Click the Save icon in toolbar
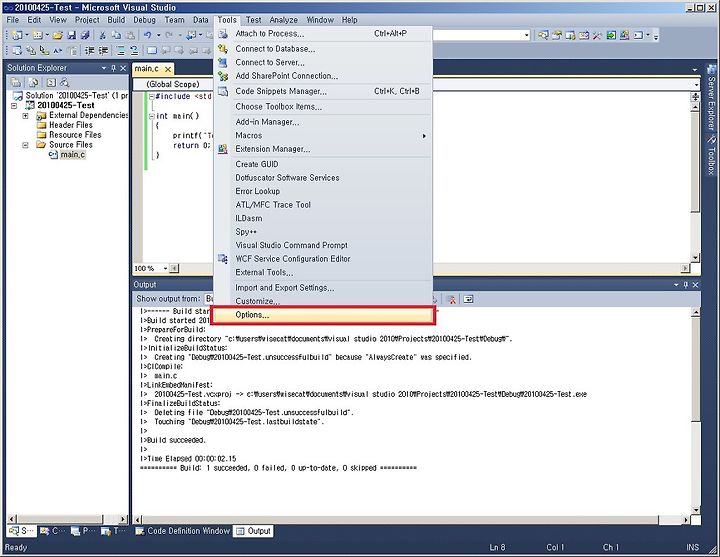This screenshot has width=720, height=557. 72,35
